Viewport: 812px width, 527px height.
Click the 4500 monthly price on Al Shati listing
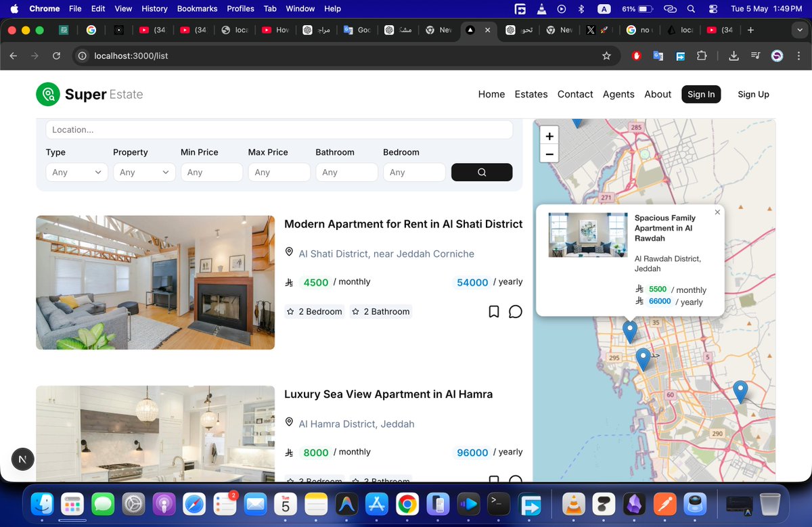tap(316, 283)
